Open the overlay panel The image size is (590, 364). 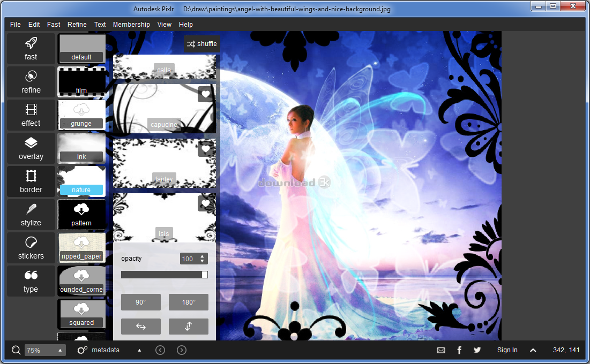click(31, 148)
